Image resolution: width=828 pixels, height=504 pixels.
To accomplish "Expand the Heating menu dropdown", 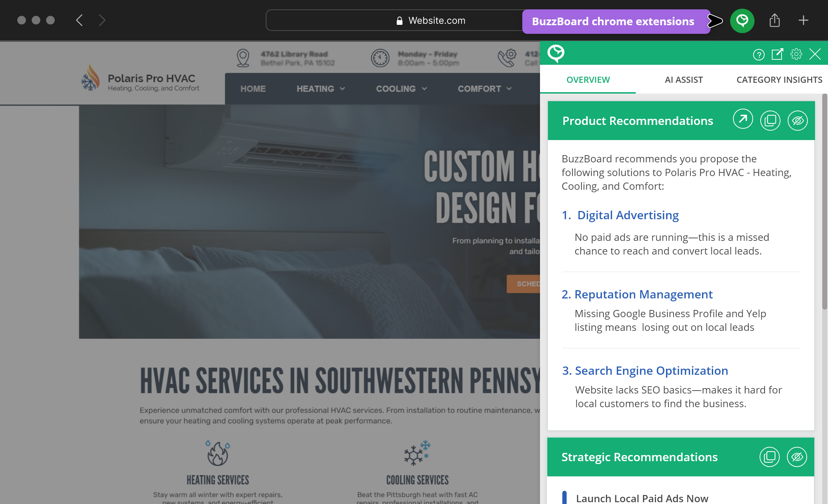I will pyautogui.click(x=320, y=89).
